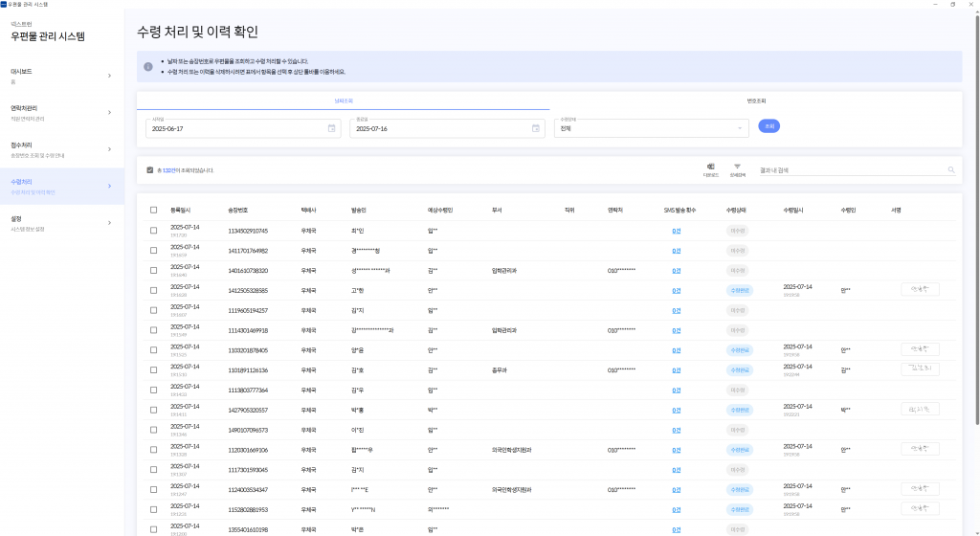Click the info icon in the notice banner

[x=148, y=66]
